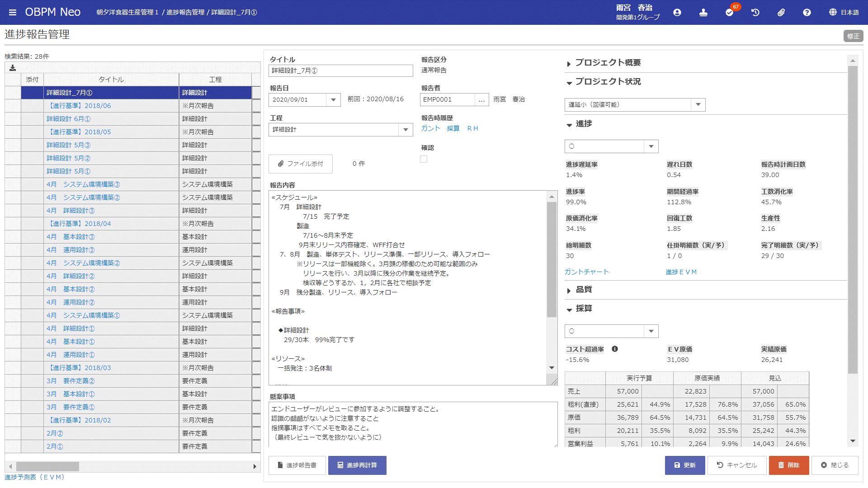
Task: Toggle the 確認 checkbox
Action: (425, 159)
